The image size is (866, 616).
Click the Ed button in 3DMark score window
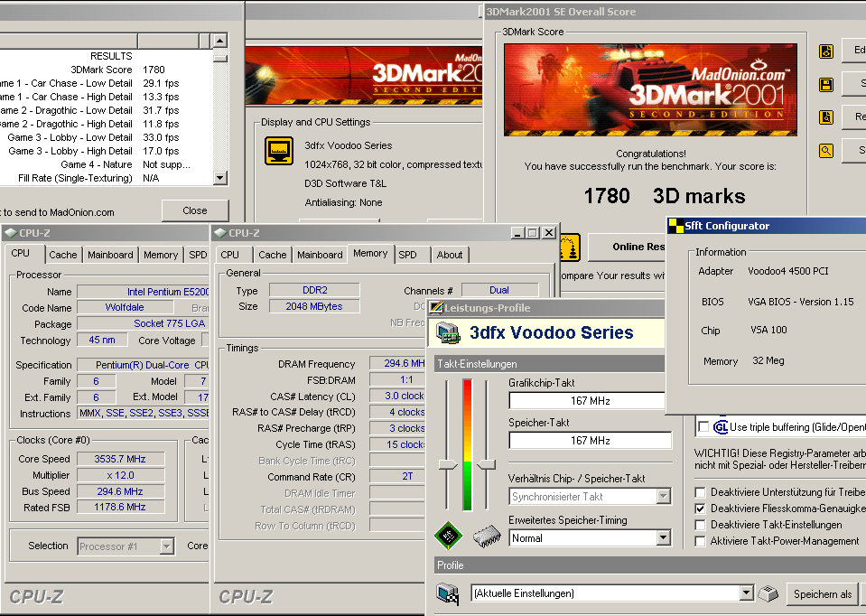click(853, 51)
